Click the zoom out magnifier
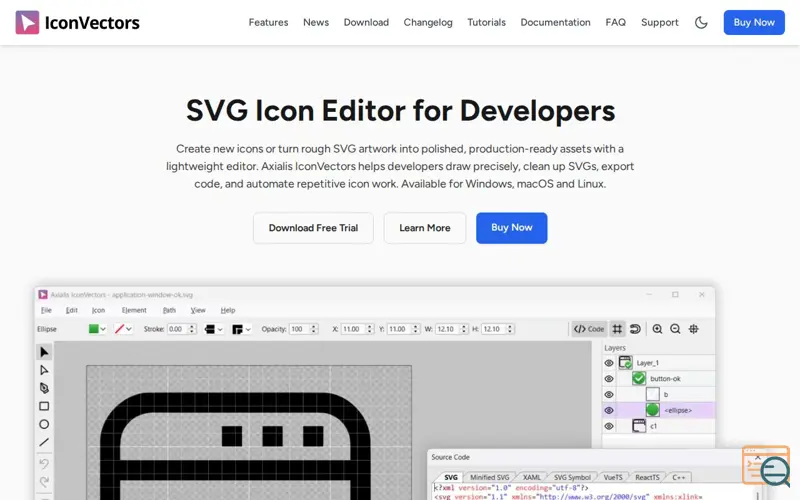Viewport: 800px width, 500px height. coord(675,329)
